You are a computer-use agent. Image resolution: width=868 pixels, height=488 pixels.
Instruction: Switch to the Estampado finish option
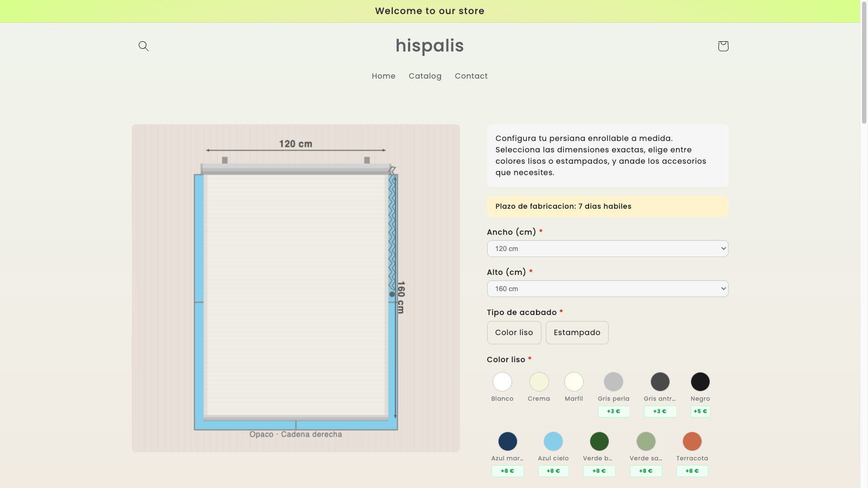[577, 332]
